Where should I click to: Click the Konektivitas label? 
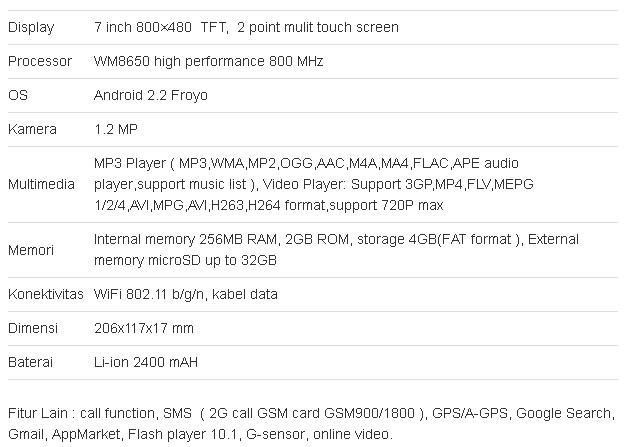click(x=46, y=294)
